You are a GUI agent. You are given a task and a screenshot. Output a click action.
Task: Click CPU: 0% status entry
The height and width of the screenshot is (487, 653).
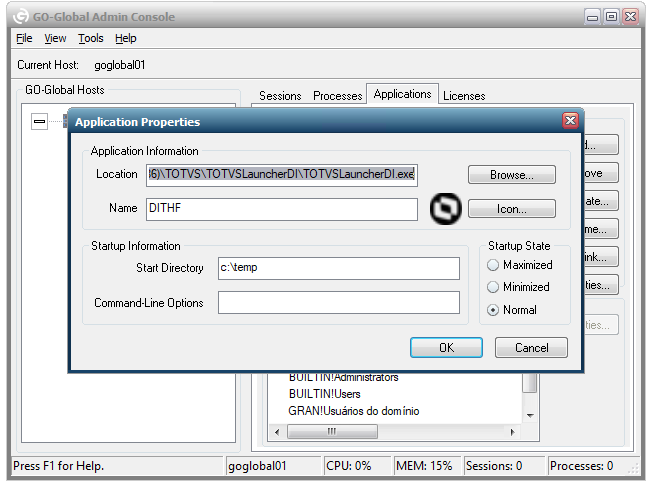pos(349,466)
